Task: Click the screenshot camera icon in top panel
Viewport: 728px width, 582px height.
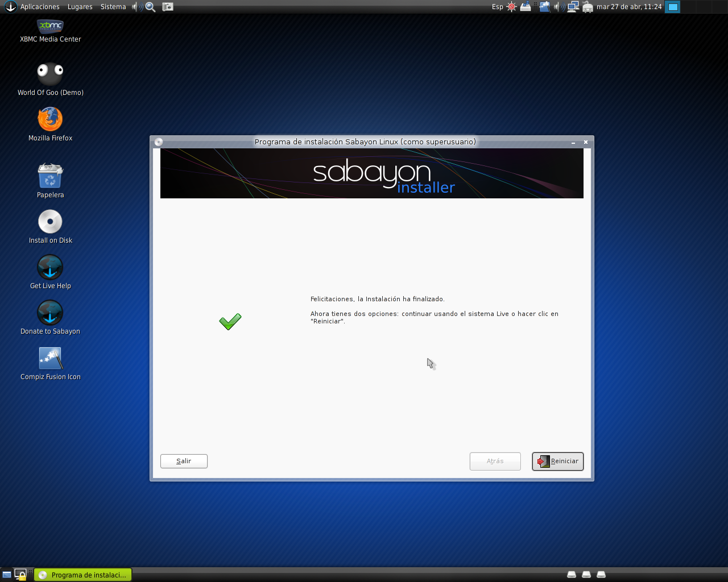Action: [x=168, y=7]
